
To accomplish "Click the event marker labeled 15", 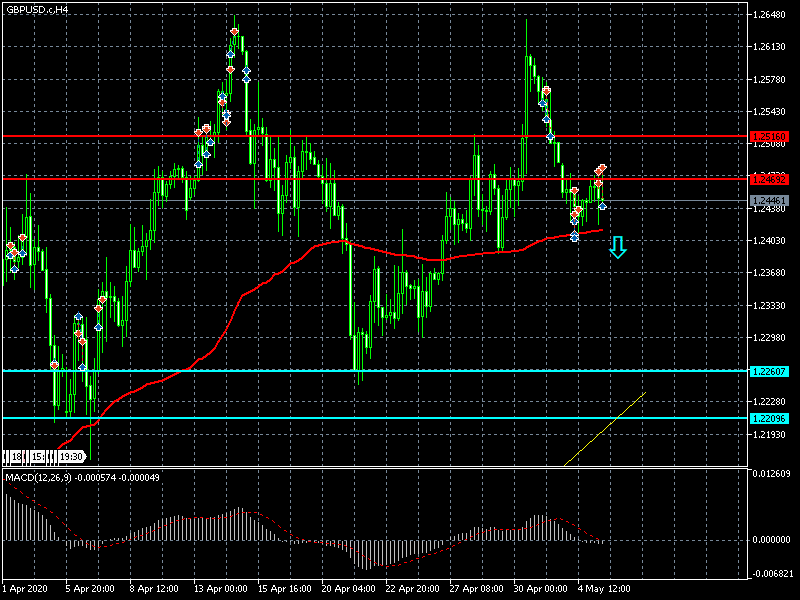I will (x=37, y=457).
